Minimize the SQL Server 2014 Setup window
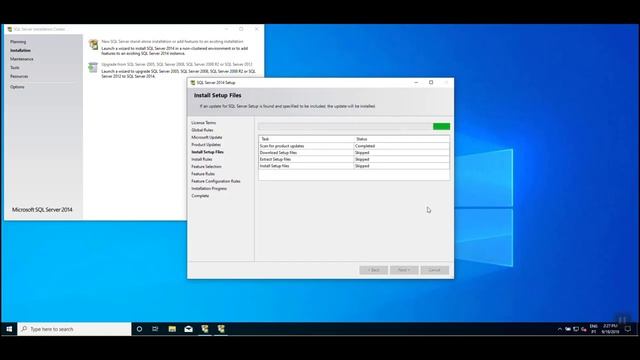640x360 pixels. coord(416,82)
